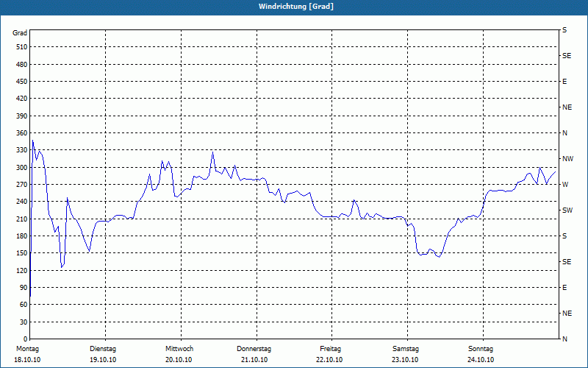This screenshot has width=588, height=368.
Task: Select the date '19.10.10'
Action: coord(103,360)
